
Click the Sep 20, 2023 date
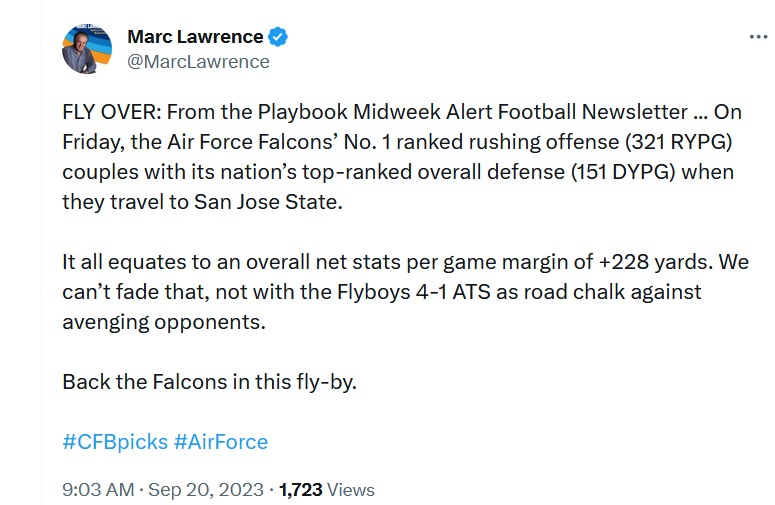click(x=209, y=490)
